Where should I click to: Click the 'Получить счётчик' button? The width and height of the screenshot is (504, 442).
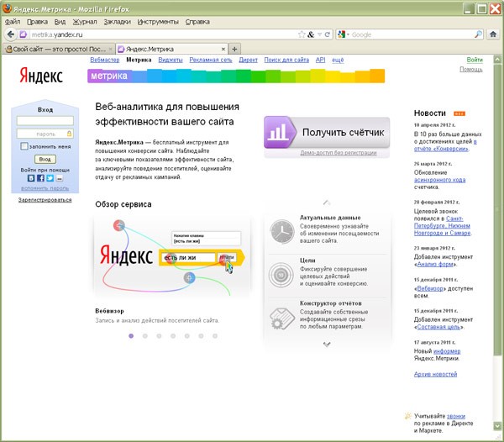pyautogui.click(x=327, y=133)
